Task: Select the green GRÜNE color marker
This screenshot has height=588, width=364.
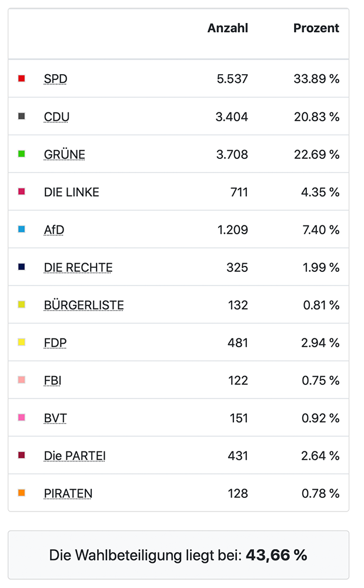Action: coord(22,154)
